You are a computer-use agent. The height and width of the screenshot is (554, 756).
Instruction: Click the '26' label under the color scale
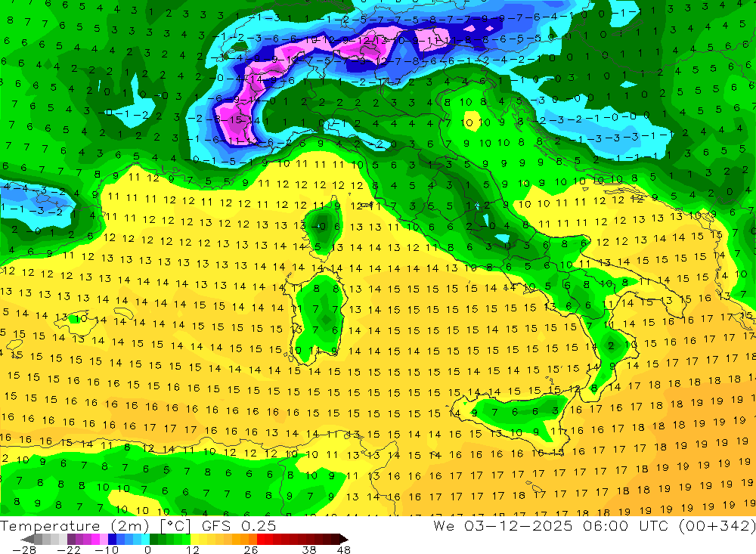point(251,550)
